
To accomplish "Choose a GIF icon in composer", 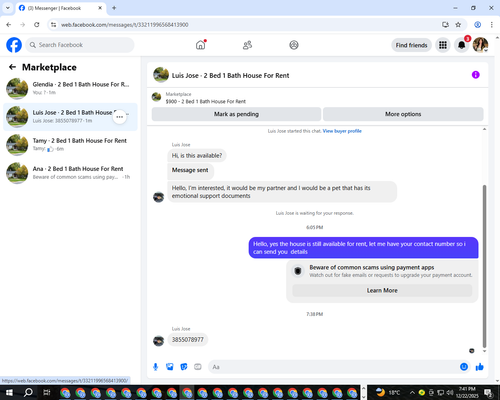I will pyautogui.click(x=198, y=367).
